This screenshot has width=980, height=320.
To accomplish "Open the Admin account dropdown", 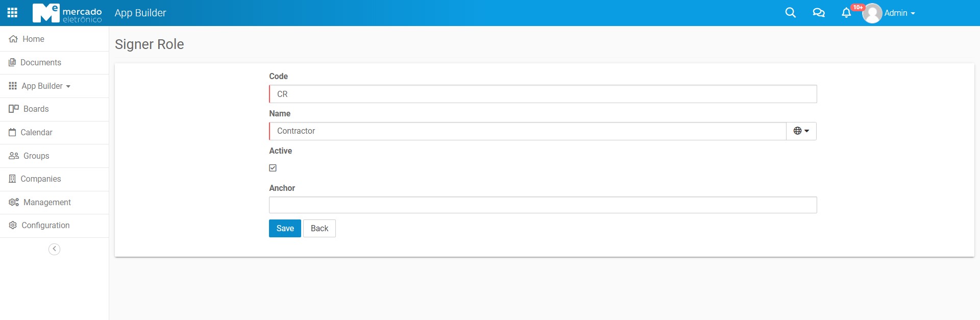I will point(899,13).
